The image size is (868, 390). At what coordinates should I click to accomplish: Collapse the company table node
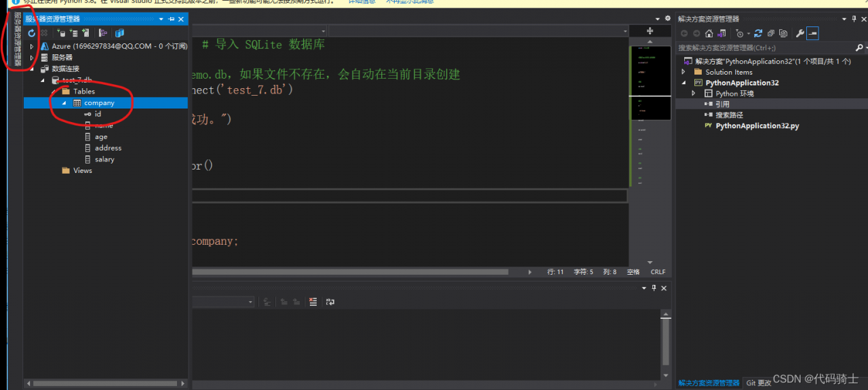point(64,103)
